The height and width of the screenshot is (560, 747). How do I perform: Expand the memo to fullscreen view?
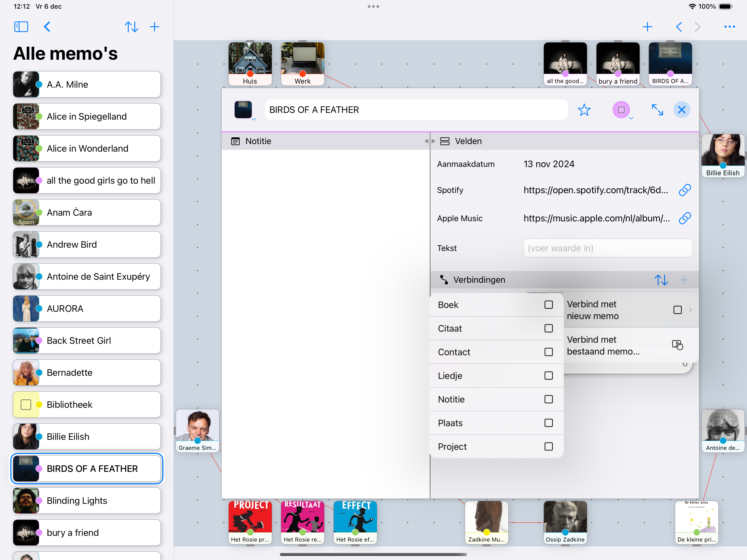coord(658,110)
